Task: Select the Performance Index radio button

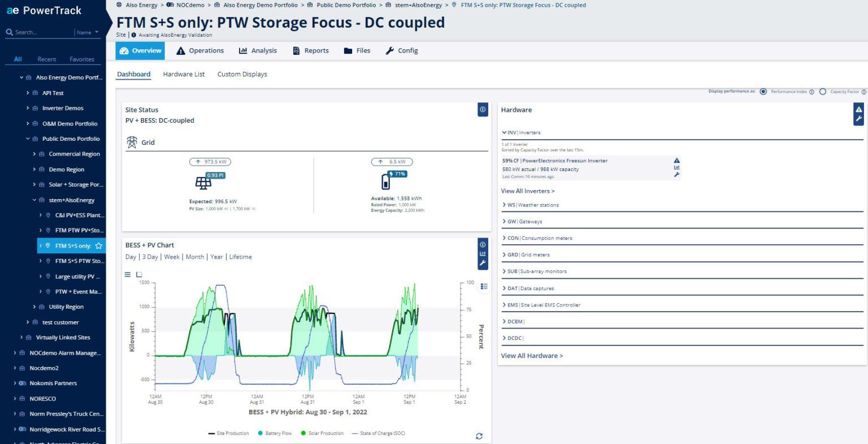Action: click(x=763, y=92)
